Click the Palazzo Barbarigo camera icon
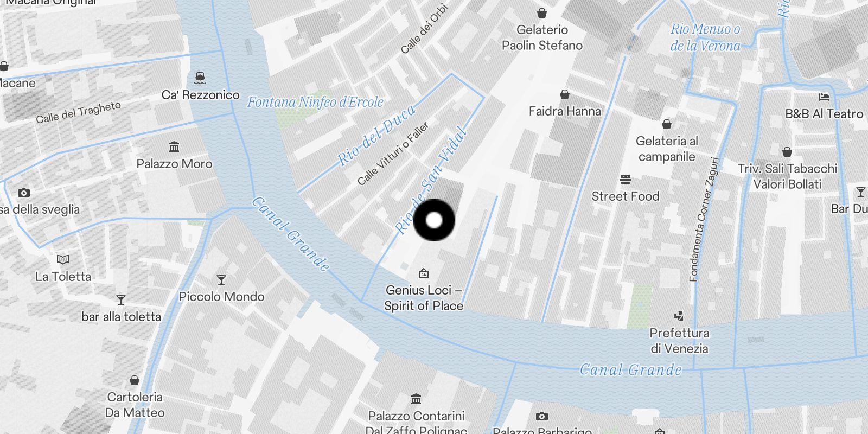 coord(541,416)
